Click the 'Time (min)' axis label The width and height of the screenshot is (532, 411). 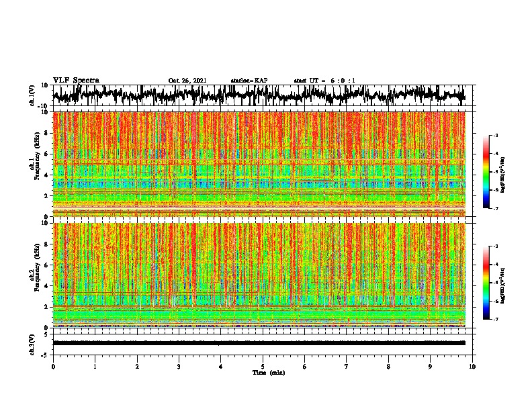click(269, 373)
